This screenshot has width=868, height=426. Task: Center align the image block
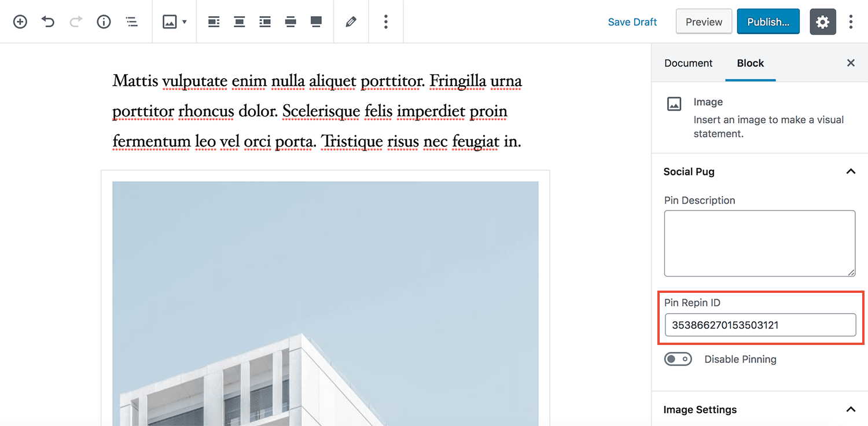click(239, 21)
